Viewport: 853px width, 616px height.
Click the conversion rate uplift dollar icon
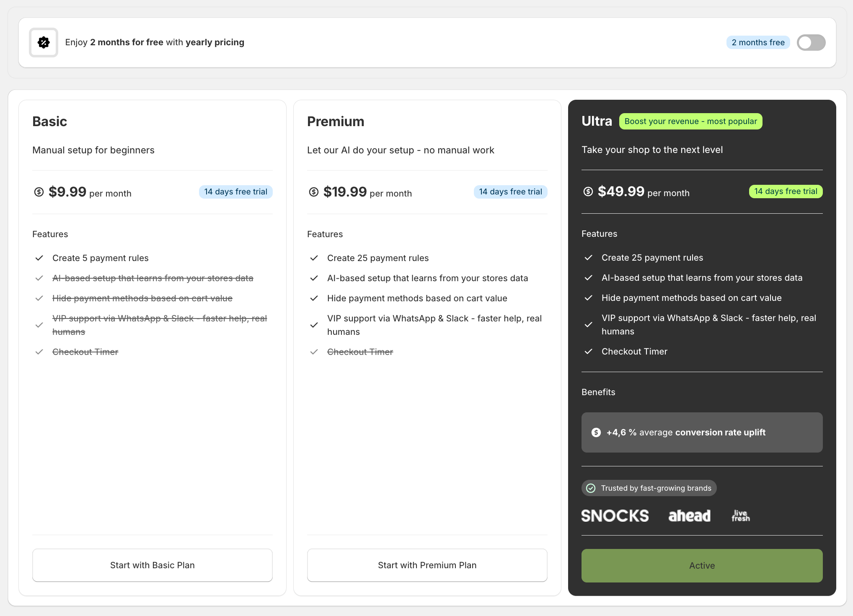[596, 432]
